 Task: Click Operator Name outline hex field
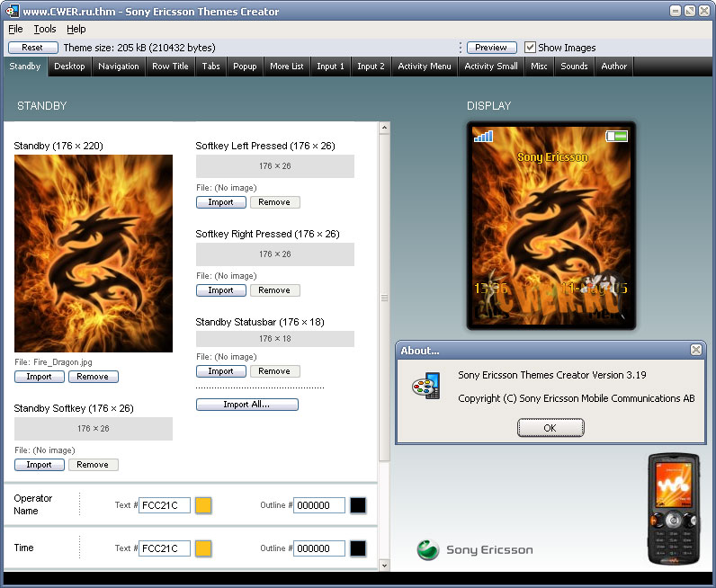[x=319, y=505]
